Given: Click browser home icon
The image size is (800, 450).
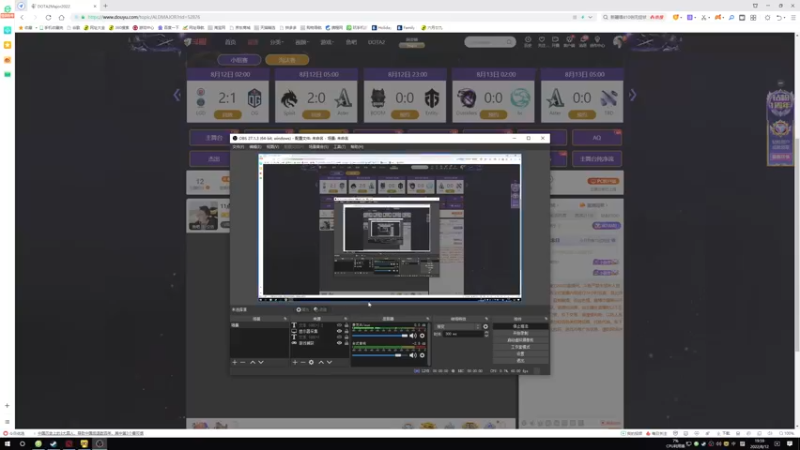Looking at the screenshot, I should point(61,17).
